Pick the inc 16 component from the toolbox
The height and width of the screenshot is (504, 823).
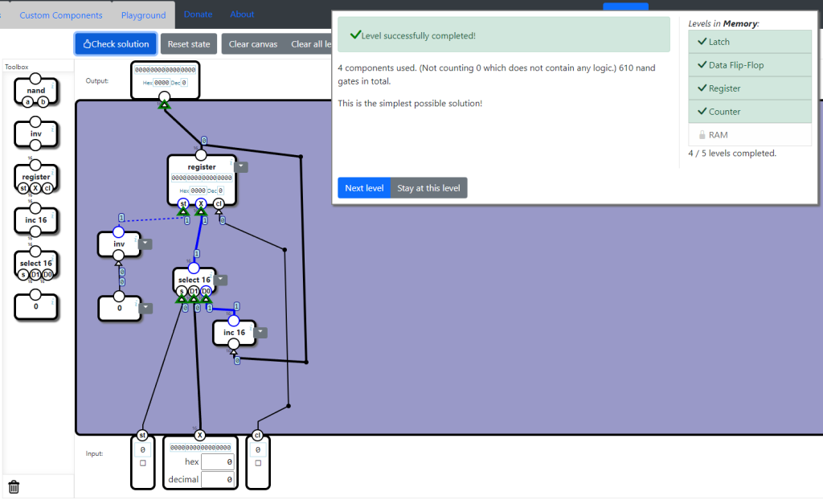pos(36,219)
